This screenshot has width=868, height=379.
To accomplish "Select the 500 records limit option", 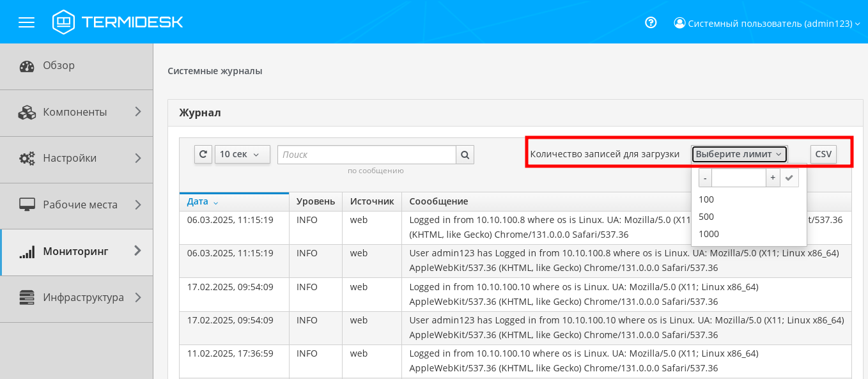I will 706,217.
